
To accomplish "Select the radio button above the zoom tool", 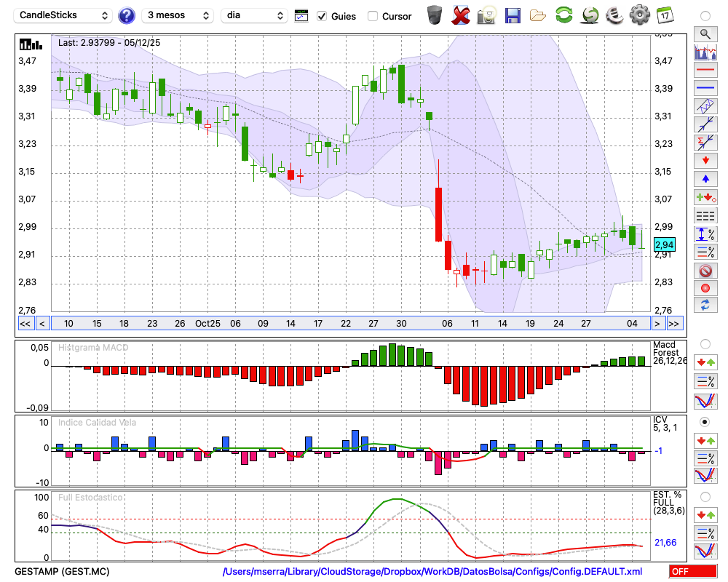I will (705, 16).
